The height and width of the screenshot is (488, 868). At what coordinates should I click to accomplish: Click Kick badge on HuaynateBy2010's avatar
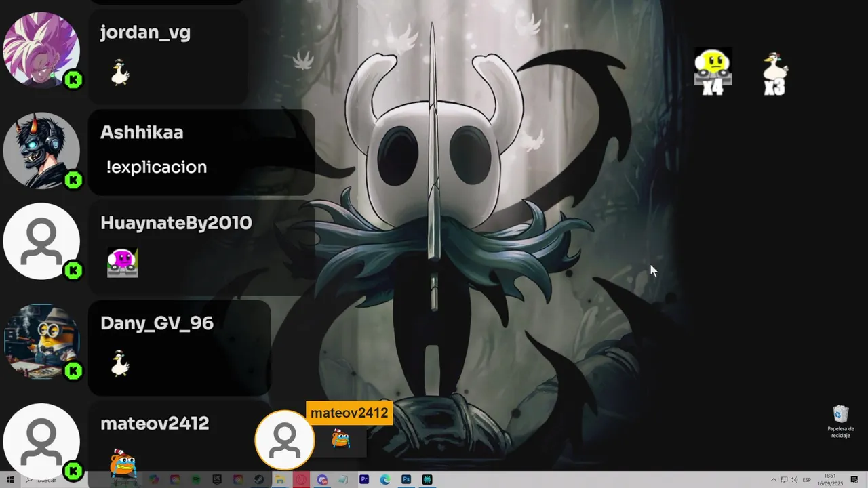(73, 270)
